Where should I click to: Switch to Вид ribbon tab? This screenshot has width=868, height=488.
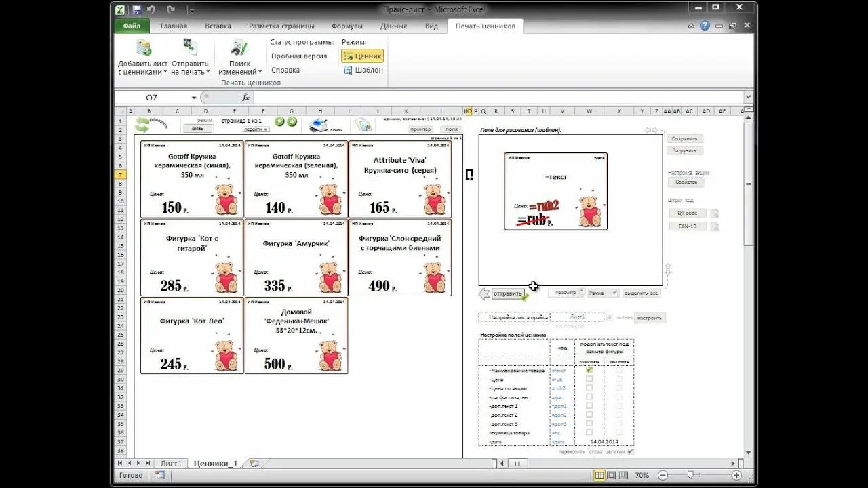tap(431, 26)
